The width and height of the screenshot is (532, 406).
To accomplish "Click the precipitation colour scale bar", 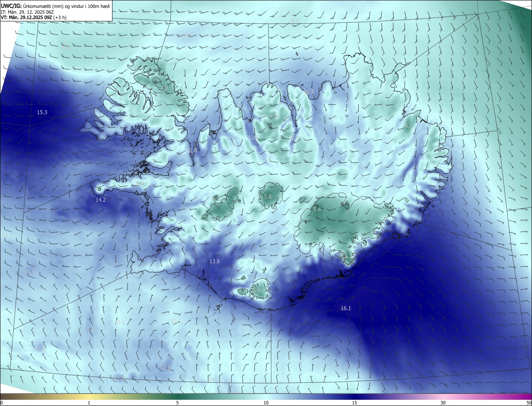I will [266, 396].
